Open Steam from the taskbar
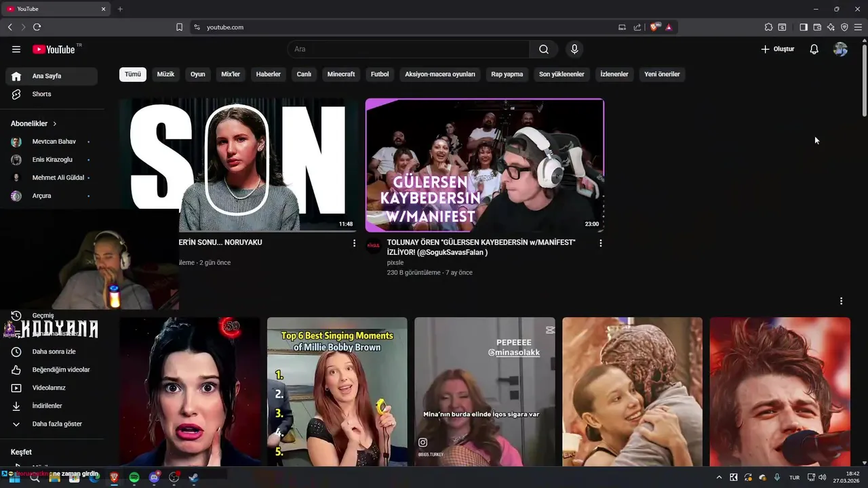This screenshot has width=868, height=488. (193, 478)
